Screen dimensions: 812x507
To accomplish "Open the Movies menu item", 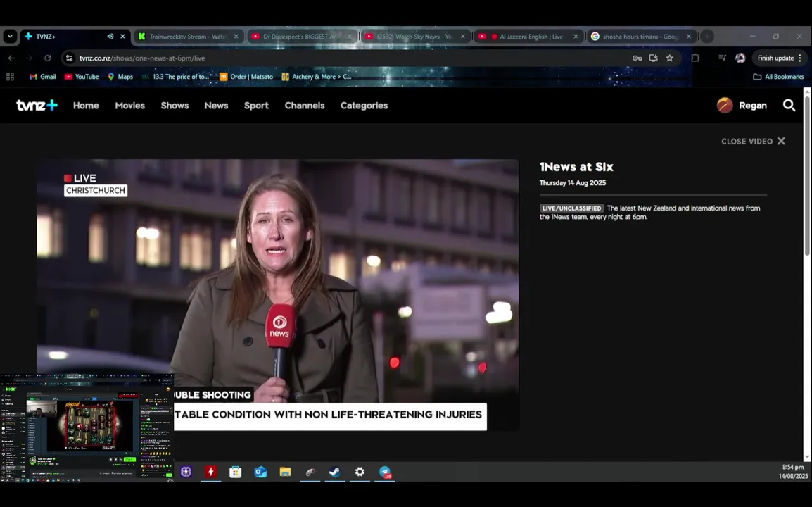I will tap(130, 105).
